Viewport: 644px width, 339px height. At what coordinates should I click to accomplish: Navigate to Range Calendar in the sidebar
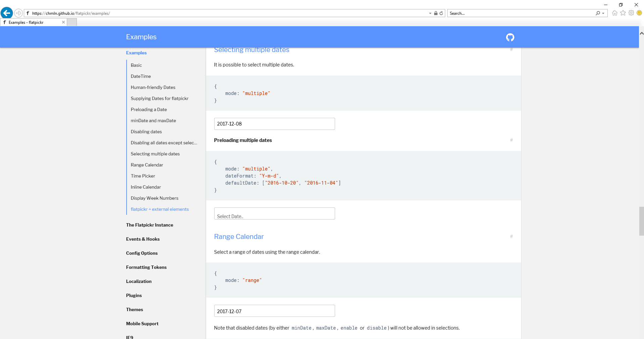pyautogui.click(x=146, y=165)
